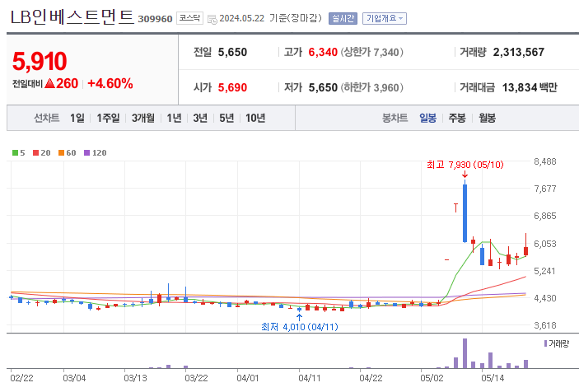Click the current price 5,910
This screenshot has height=392, width=579.
(40, 61)
